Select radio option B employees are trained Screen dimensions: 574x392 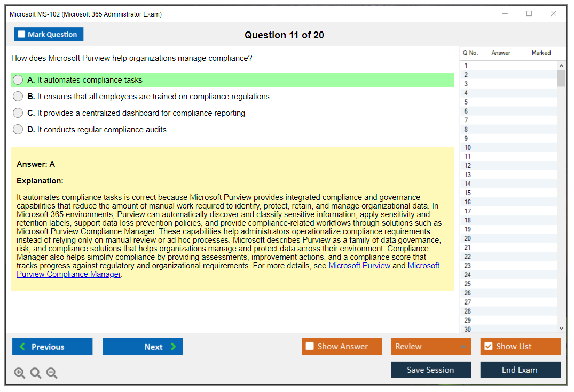18,96
